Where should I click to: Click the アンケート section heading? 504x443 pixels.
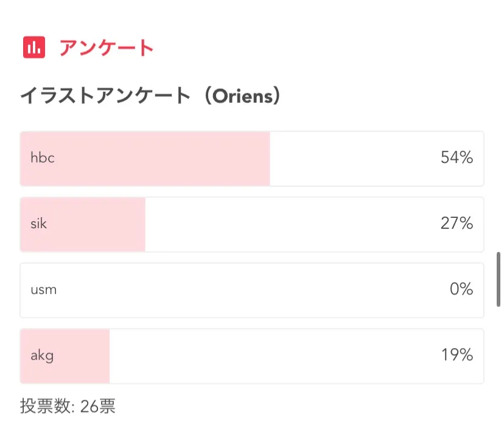click(x=107, y=47)
